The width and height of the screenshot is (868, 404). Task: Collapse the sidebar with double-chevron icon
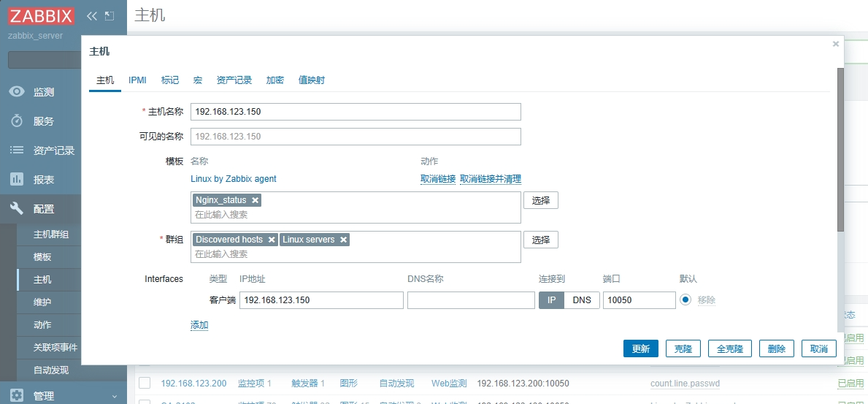(91, 15)
